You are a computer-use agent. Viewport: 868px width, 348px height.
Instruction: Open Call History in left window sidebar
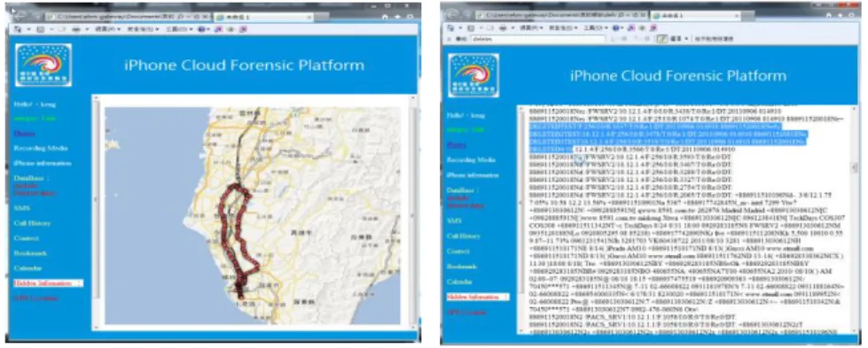pos(32,223)
